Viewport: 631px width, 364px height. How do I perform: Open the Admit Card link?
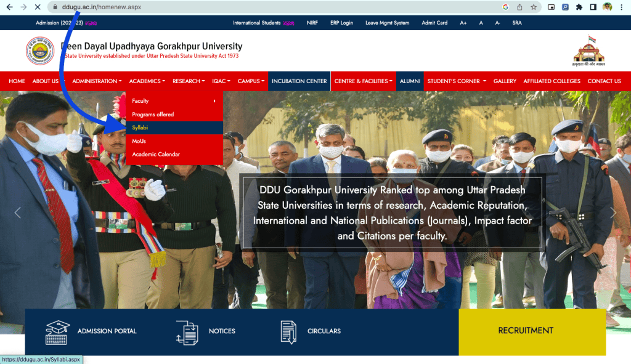pos(434,23)
